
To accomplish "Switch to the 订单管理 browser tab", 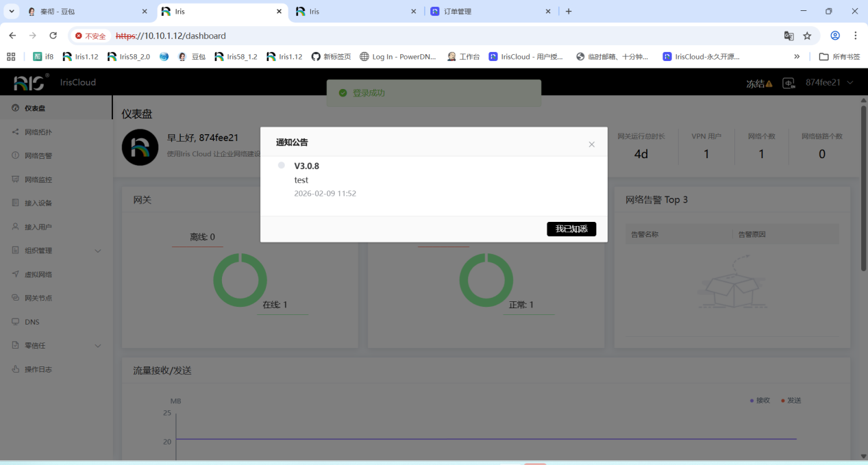I will point(486,12).
